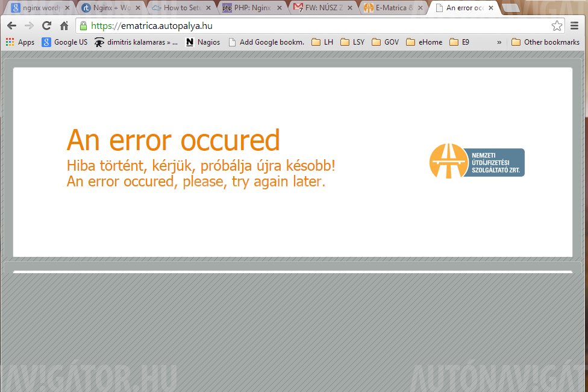Open the dimitris kalamaras bookmark
The height and width of the screenshot is (392, 588).
[x=136, y=42]
